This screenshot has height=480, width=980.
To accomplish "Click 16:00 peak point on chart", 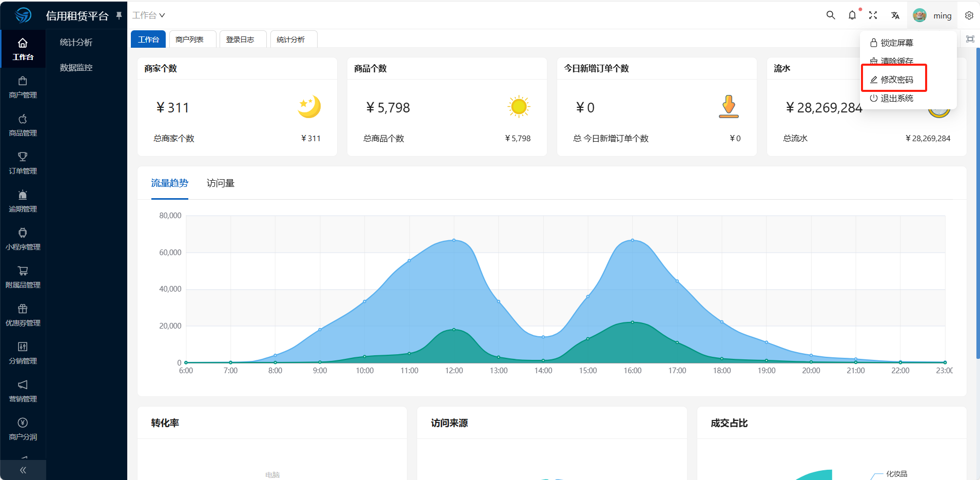I will [x=632, y=240].
